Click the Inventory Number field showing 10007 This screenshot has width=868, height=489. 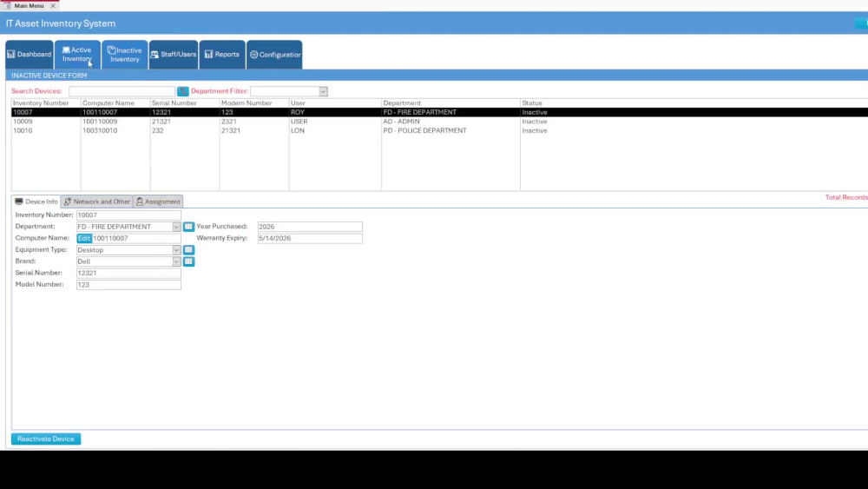128,215
